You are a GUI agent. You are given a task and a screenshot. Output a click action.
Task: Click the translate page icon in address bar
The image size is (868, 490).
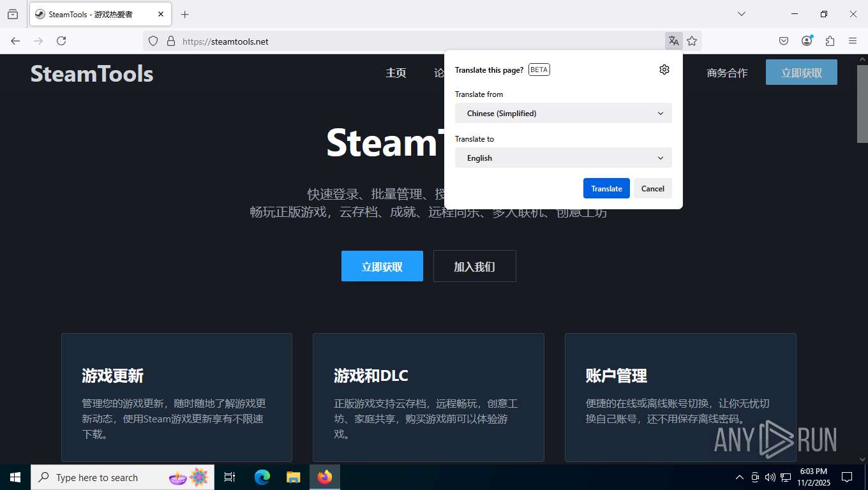[x=673, y=41]
